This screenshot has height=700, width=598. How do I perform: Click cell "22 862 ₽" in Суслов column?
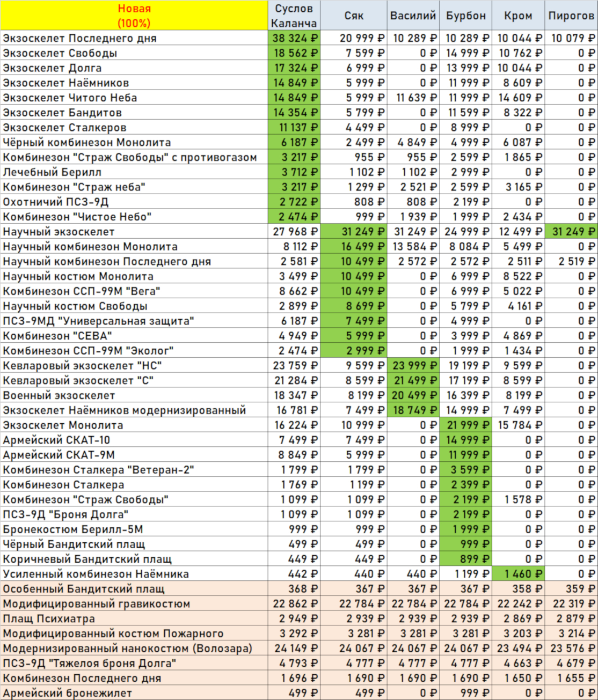294,604
